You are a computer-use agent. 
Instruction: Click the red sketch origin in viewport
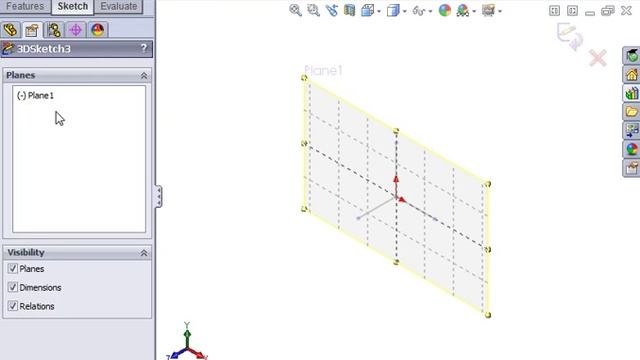pos(397,198)
